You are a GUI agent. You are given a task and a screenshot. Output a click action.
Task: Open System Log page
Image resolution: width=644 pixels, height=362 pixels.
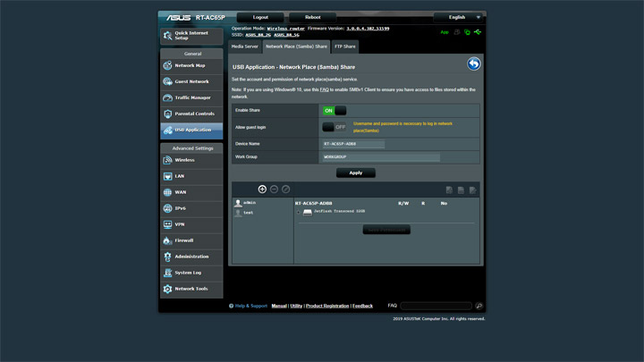(x=191, y=273)
